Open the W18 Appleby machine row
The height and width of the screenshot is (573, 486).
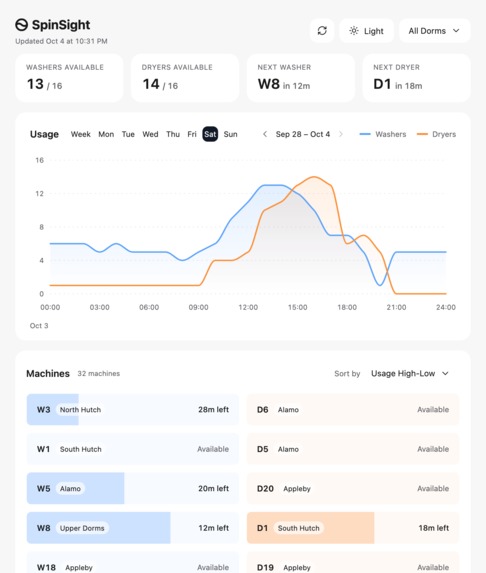click(x=133, y=563)
